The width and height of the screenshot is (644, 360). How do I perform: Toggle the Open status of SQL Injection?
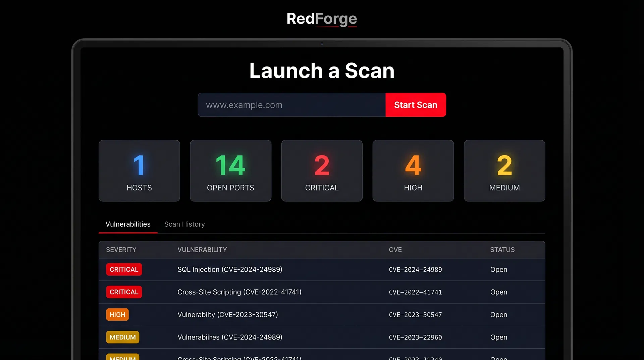498,269
